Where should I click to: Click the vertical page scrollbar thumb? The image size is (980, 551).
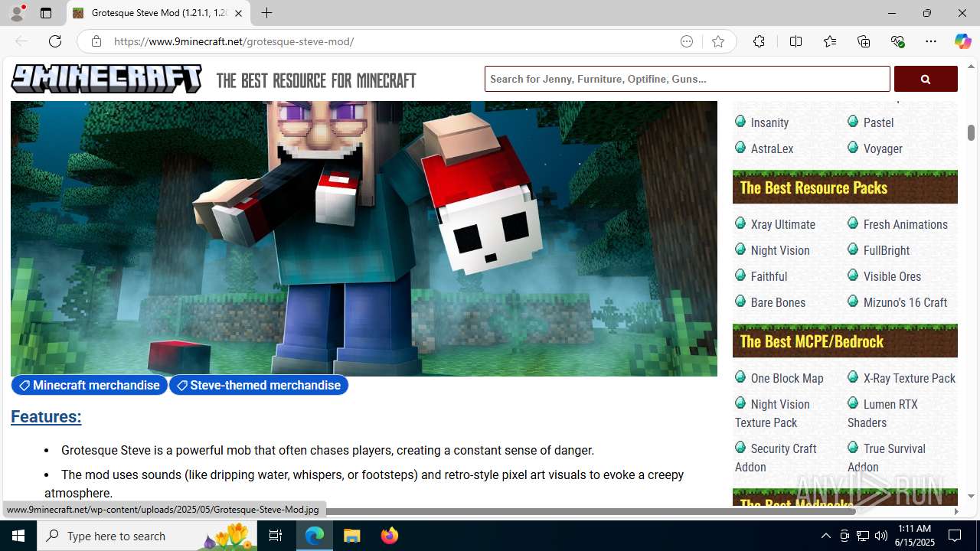(x=971, y=132)
